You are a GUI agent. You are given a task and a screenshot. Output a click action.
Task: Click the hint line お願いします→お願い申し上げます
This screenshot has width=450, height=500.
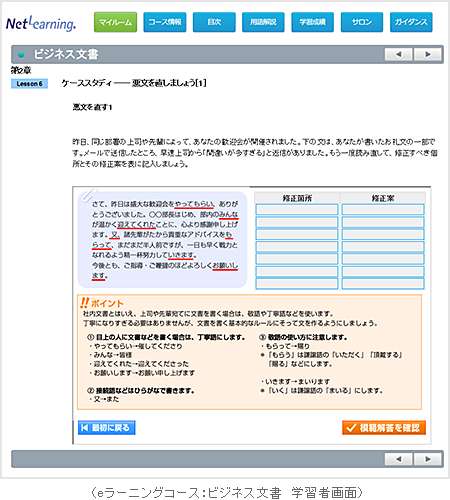click(x=142, y=373)
